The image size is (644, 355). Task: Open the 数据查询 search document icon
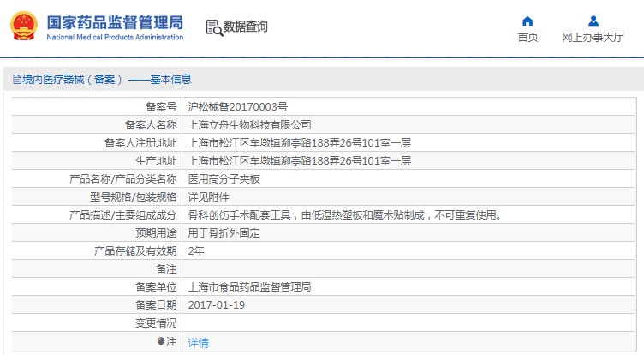pos(214,28)
